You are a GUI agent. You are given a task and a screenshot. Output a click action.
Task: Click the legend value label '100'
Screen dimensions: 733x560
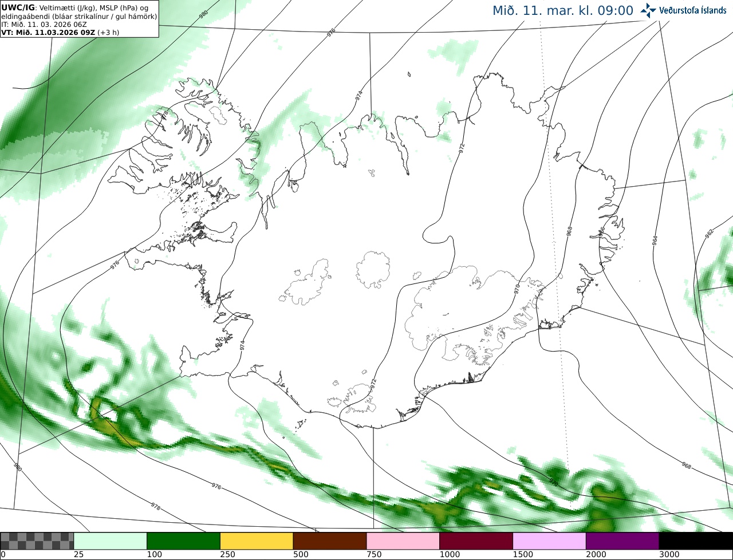pos(154,555)
